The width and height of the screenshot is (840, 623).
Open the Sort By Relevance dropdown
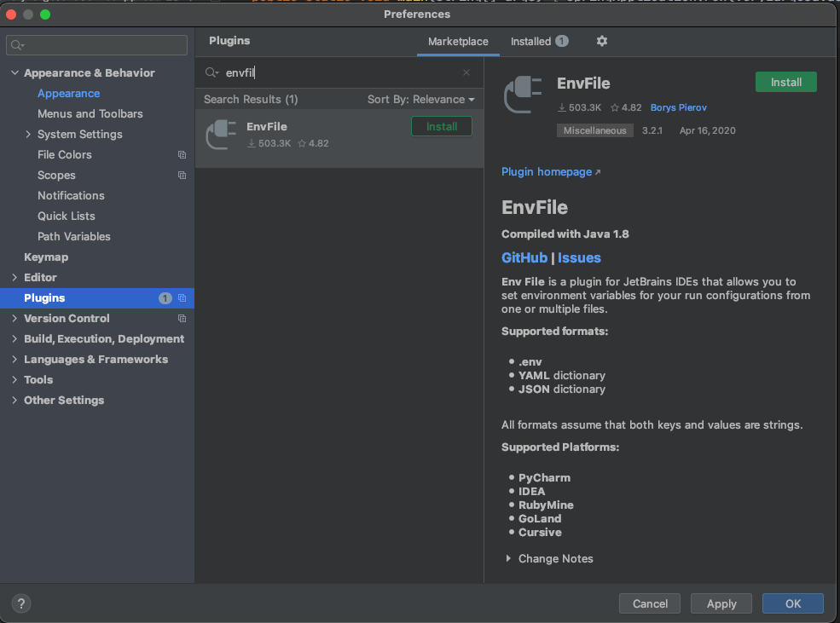pos(420,100)
